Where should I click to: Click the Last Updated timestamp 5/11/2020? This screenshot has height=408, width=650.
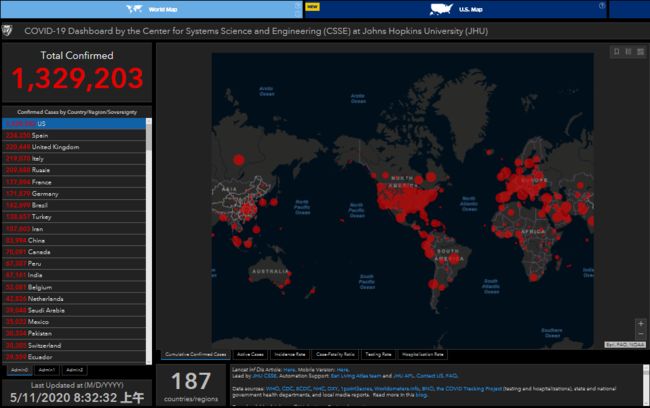pyautogui.click(x=77, y=398)
